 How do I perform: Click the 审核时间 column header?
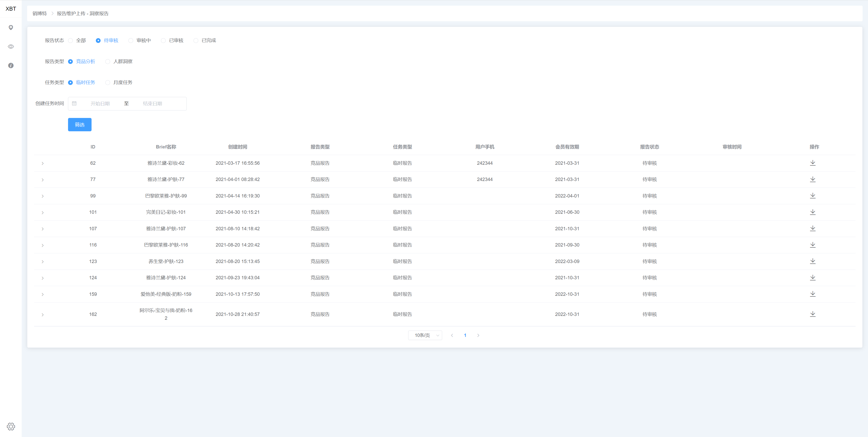(732, 147)
